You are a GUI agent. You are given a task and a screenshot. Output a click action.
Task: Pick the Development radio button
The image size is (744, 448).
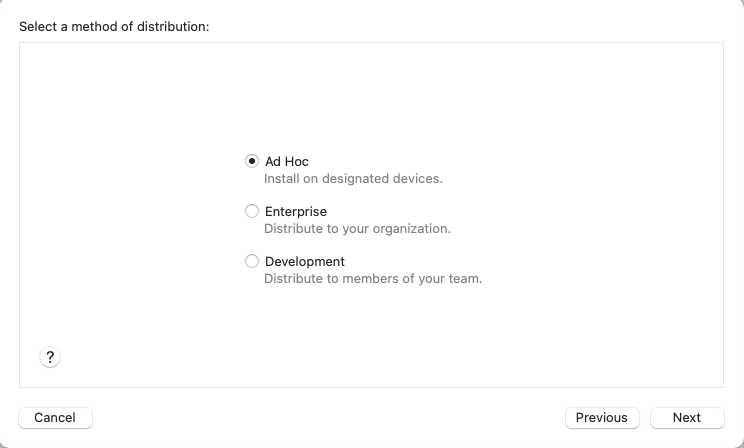click(252, 261)
